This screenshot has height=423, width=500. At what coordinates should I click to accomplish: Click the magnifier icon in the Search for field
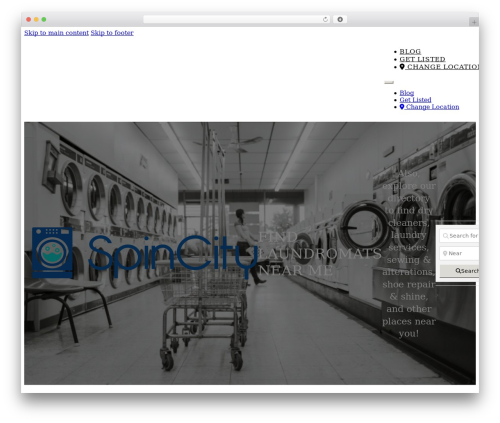(x=445, y=236)
